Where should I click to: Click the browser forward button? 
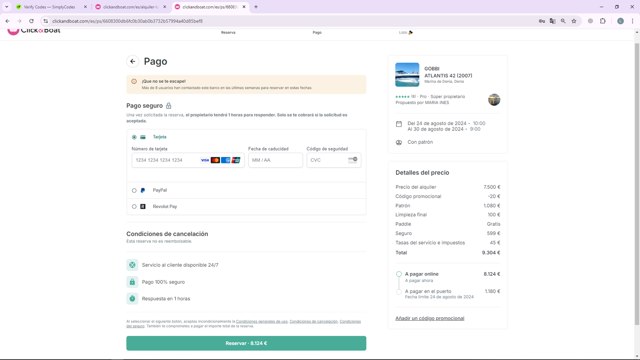click(19, 21)
